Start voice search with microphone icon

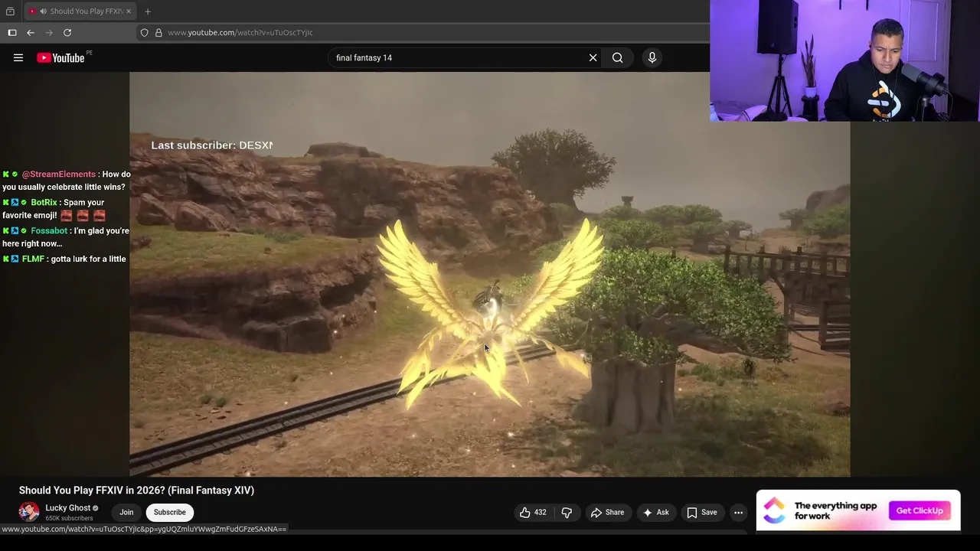coord(652,57)
